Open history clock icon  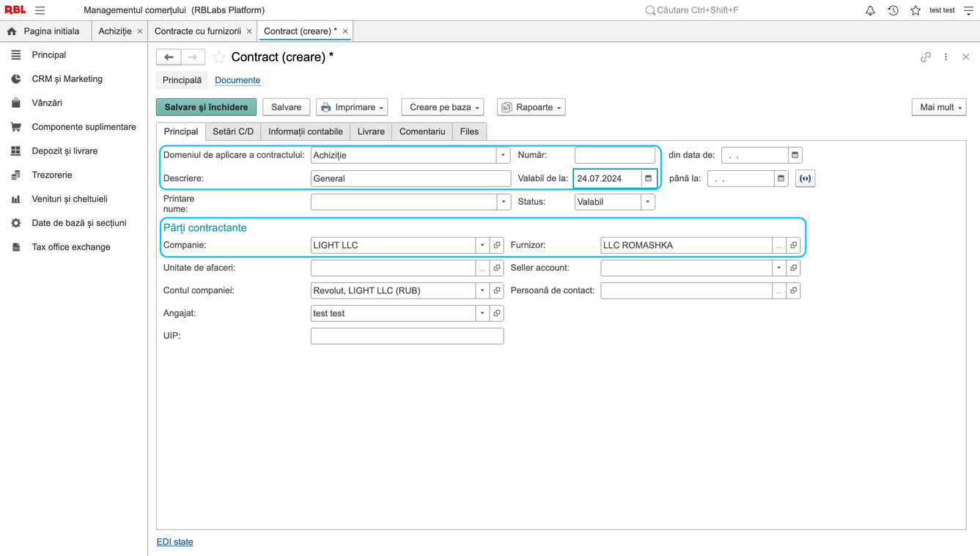pos(893,10)
